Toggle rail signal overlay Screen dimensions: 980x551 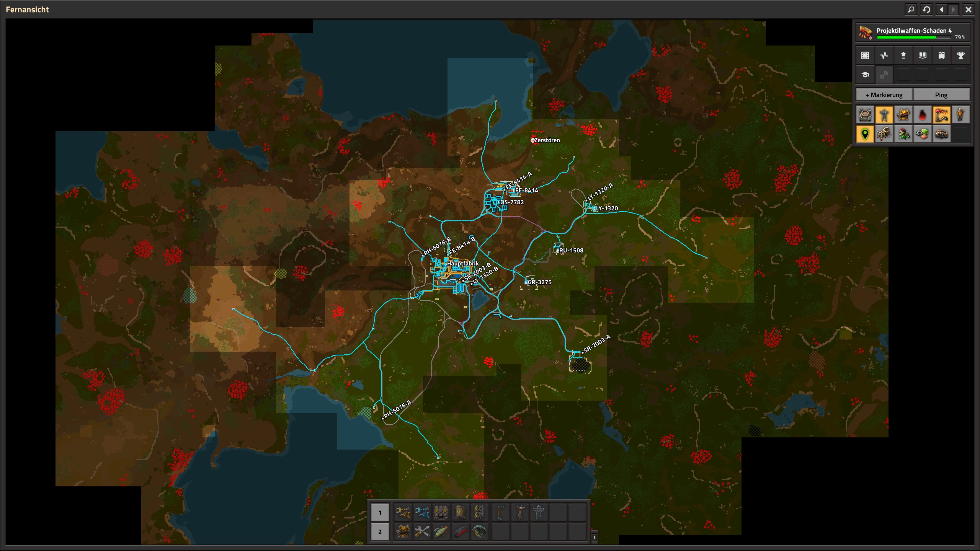tap(903, 134)
